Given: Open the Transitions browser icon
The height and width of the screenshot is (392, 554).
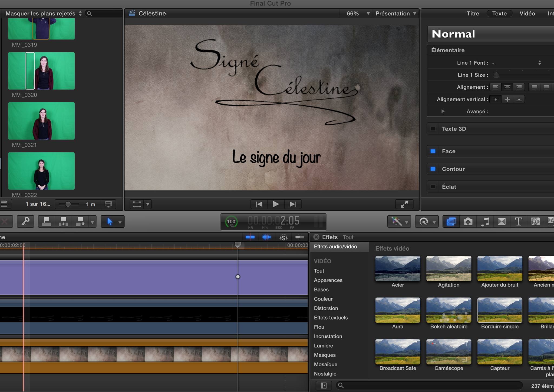Looking at the screenshot, I should pos(502,222).
